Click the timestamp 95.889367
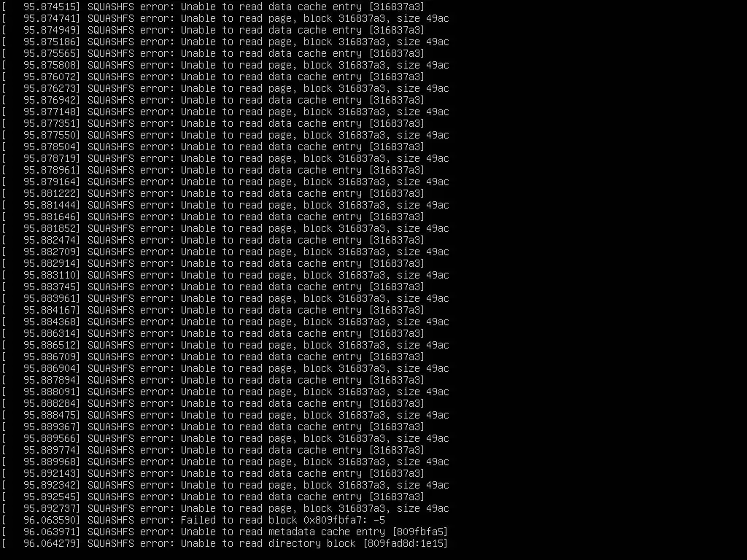 point(52,427)
